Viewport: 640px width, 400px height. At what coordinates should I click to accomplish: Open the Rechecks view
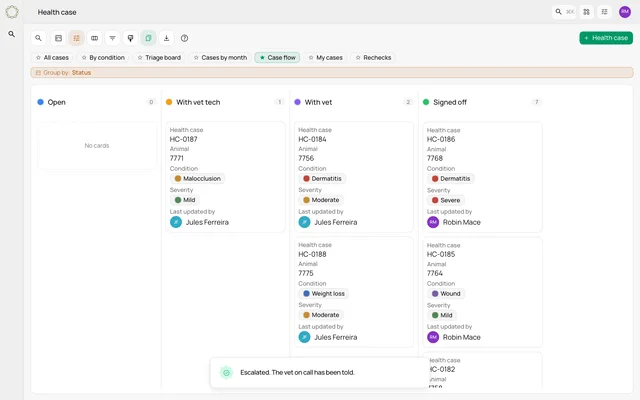(373, 58)
